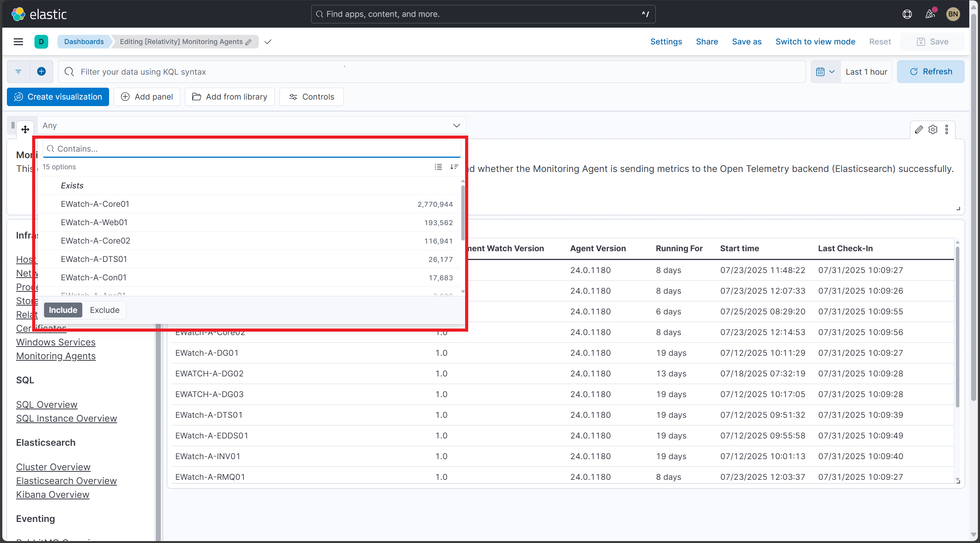Switch the filter to Exclude mode
The height and width of the screenshot is (543, 980).
104,310
